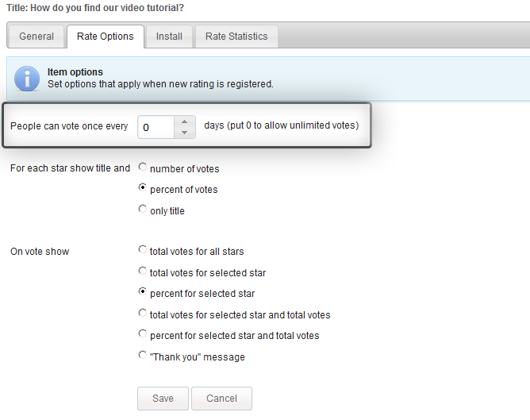Choose the "Thank you" message option
Screen dimensions: 530x420
click(143, 355)
